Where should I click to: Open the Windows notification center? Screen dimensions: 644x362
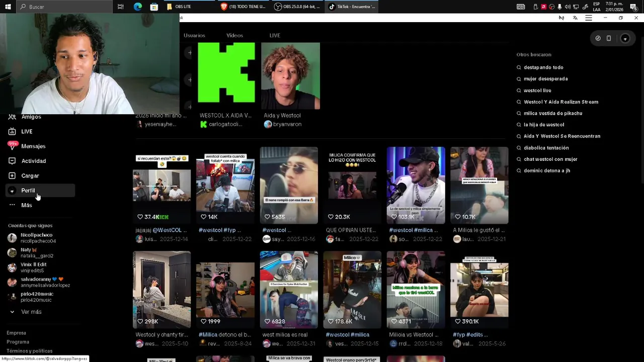pyautogui.click(x=633, y=7)
